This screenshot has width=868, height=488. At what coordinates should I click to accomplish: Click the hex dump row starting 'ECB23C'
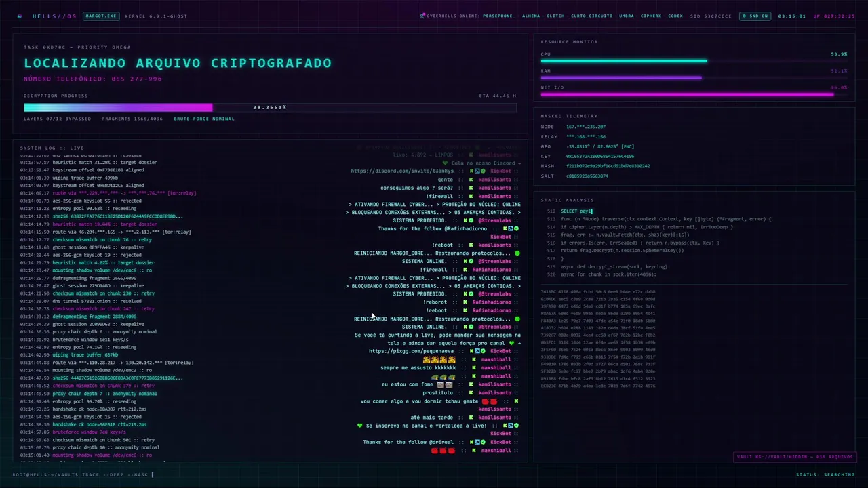pyautogui.click(x=598, y=386)
